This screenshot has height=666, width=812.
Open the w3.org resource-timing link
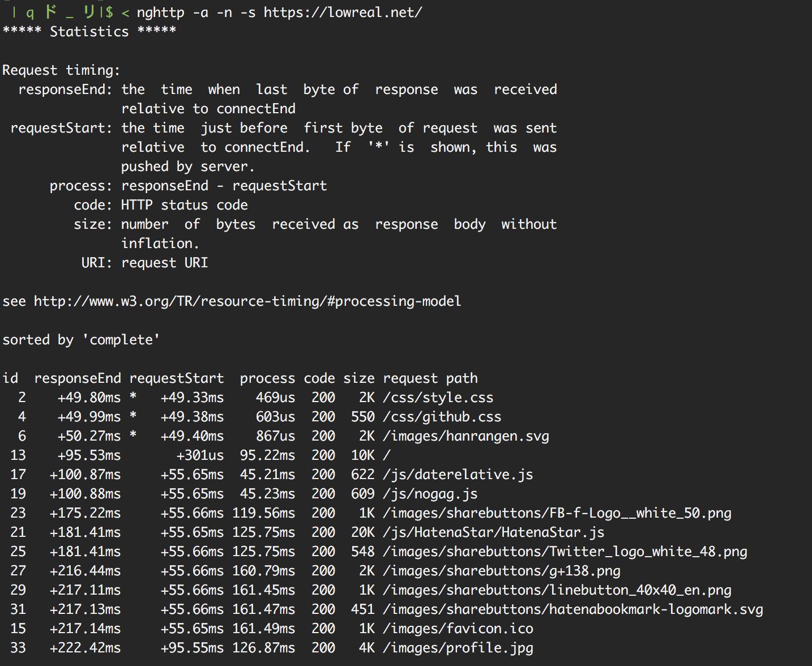[247, 301]
